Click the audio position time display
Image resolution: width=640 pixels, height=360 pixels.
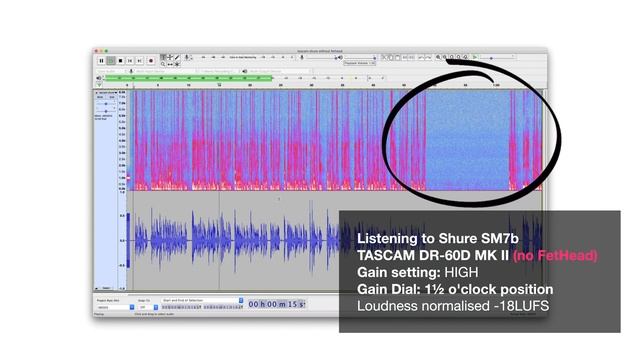pyautogui.click(x=277, y=304)
